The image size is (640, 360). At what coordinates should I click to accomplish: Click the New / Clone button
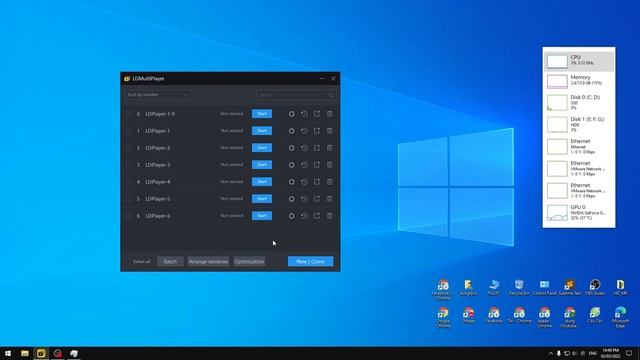coord(310,261)
